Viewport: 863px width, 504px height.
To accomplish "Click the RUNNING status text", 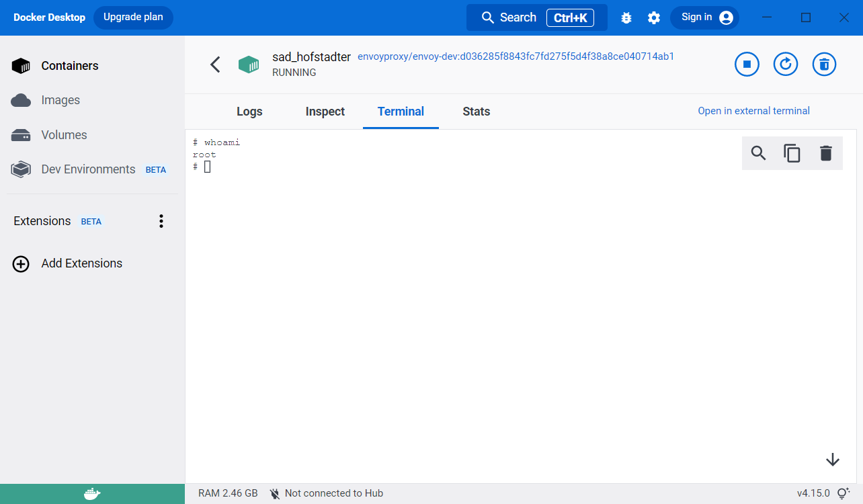I will 294,73.
